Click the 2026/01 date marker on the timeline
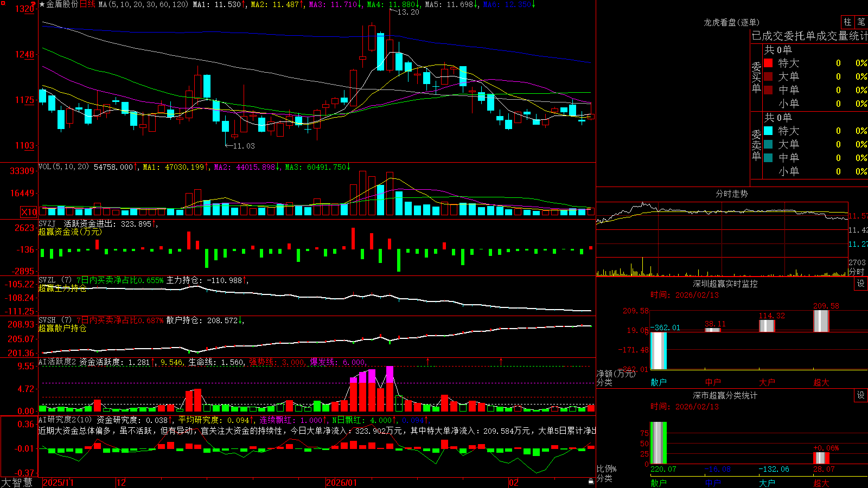Image resolution: width=868 pixels, height=488 pixels. click(x=341, y=483)
